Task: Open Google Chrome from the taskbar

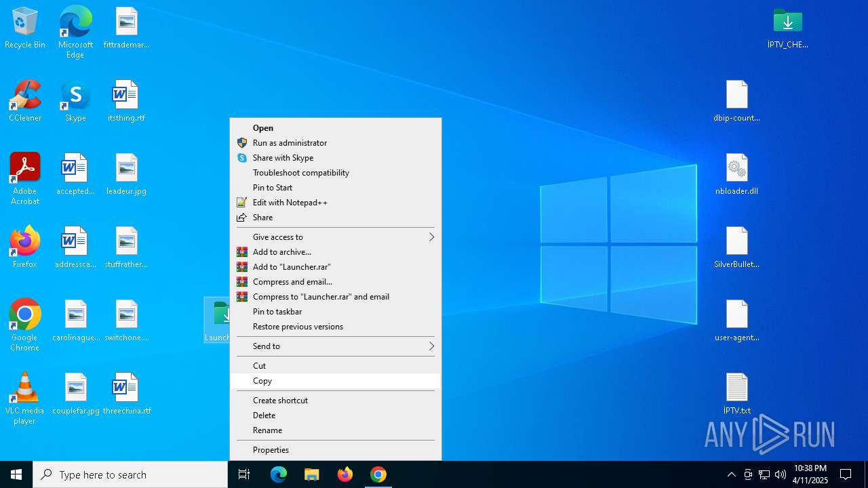Action: coord(378,474)
